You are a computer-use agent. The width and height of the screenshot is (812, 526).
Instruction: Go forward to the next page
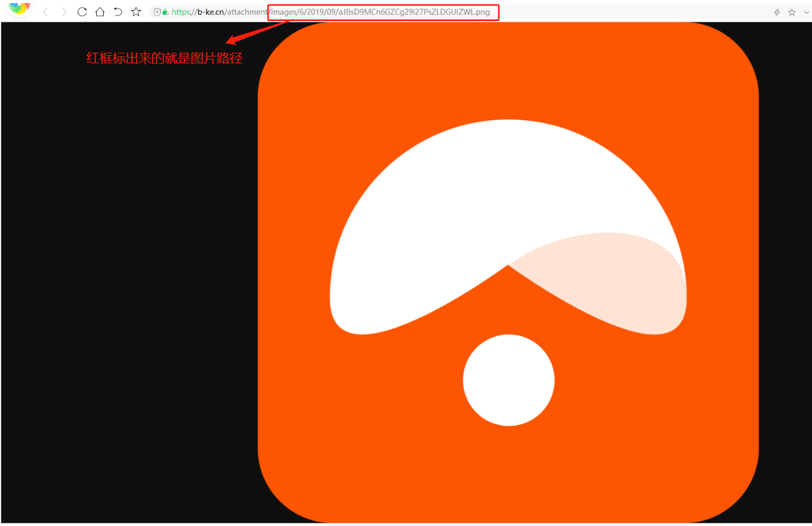pos(63,12)
